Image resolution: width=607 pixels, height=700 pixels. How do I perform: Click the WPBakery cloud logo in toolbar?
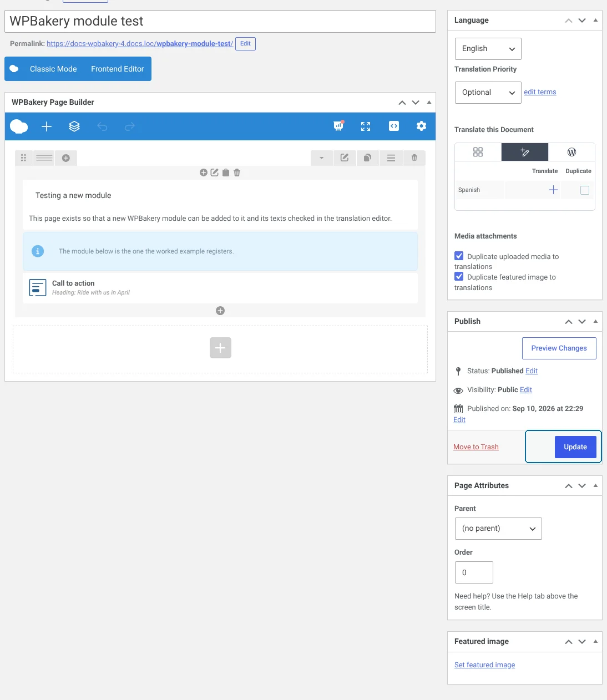[x=19, y=126]
